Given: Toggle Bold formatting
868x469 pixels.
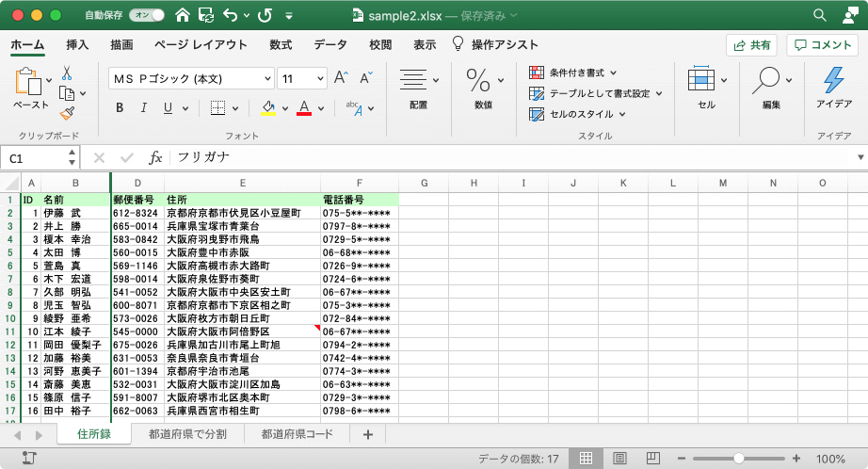Looking at the screenshot, I should coord(120,108).
